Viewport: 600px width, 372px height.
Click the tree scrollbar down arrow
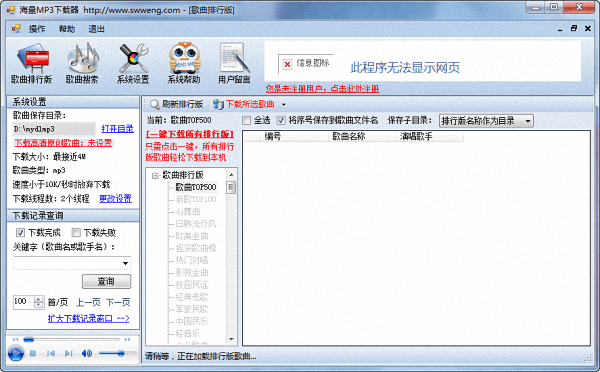click(231, 339)
